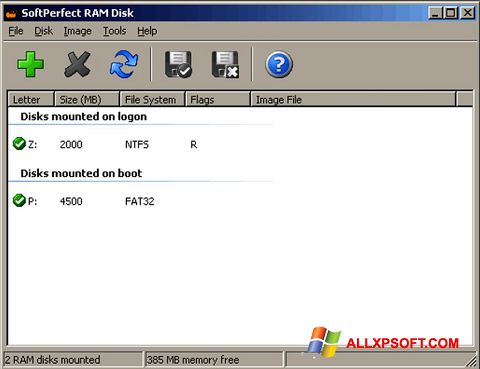Click the window resize grip in the status bar
The image size is (480, 369).
click(x=471, y=361)
